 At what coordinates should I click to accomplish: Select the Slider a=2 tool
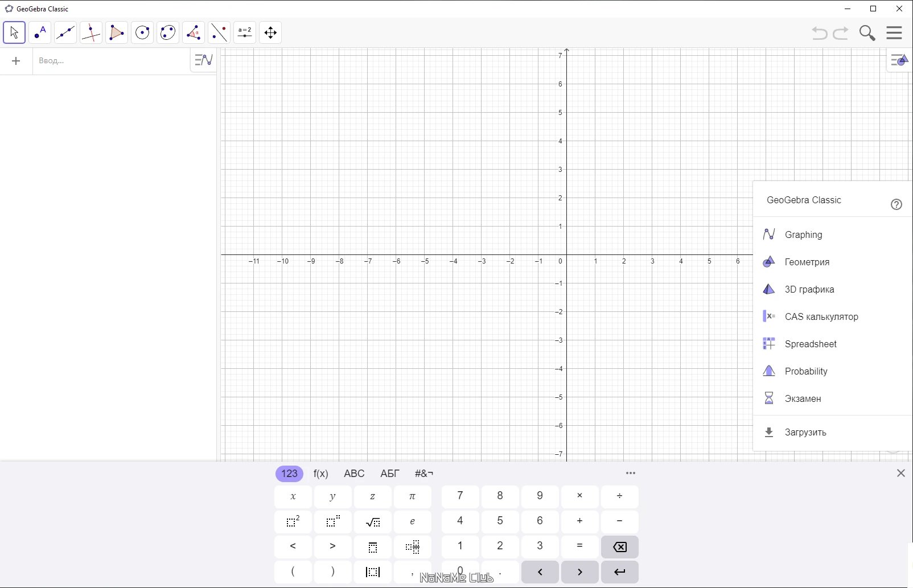click(245, 32)
